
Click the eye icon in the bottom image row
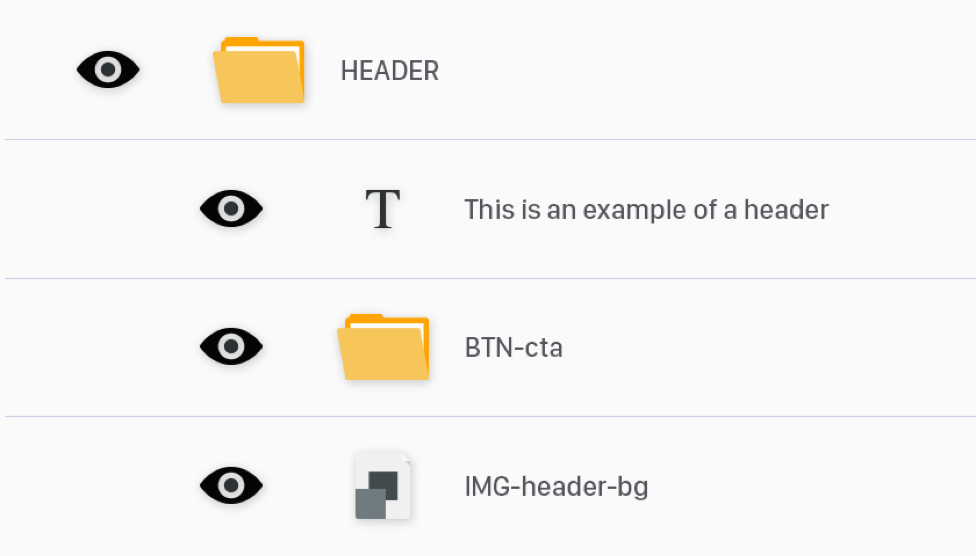(231, 486)
